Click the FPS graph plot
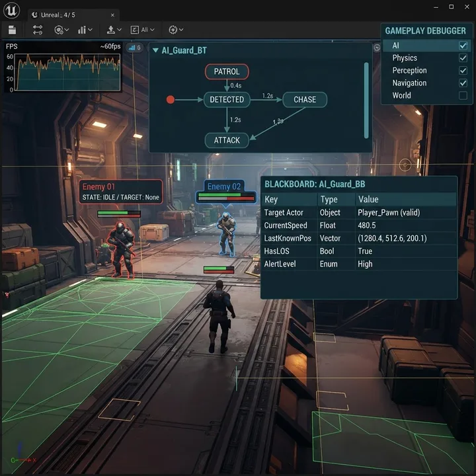The image size is (476, 476). (x=68, y=72)
